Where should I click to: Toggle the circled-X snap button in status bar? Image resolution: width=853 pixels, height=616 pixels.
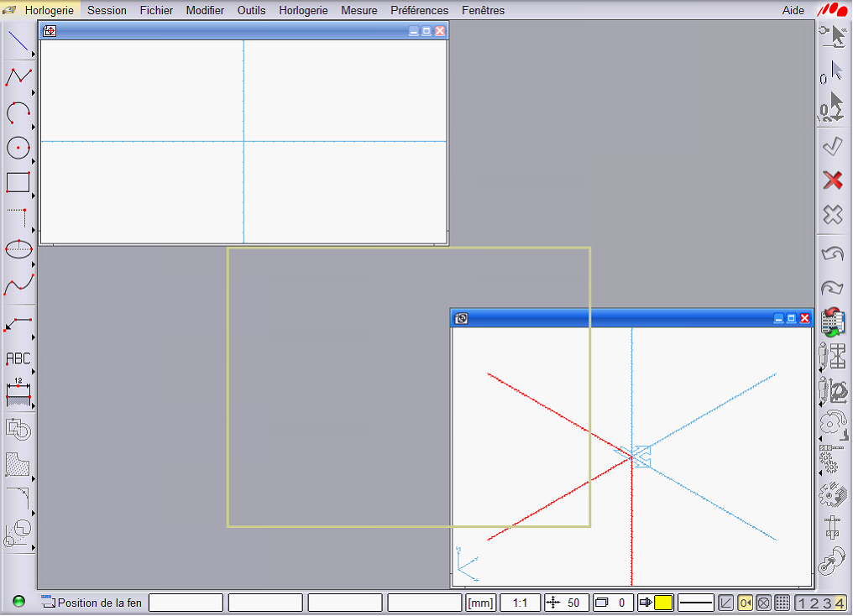coord(763,603)
